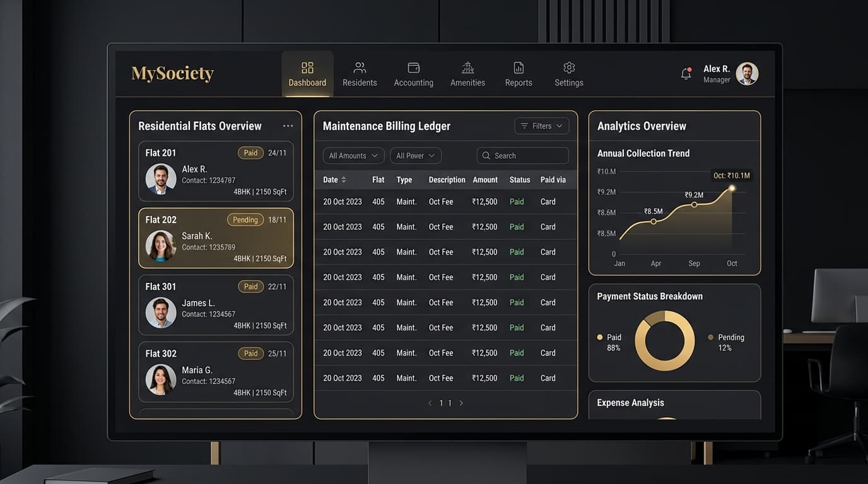Image resolution: width=868 pixels, height=484 pixels.
Task: Open Alex R. manager profile picture
Action: point(747,73)
